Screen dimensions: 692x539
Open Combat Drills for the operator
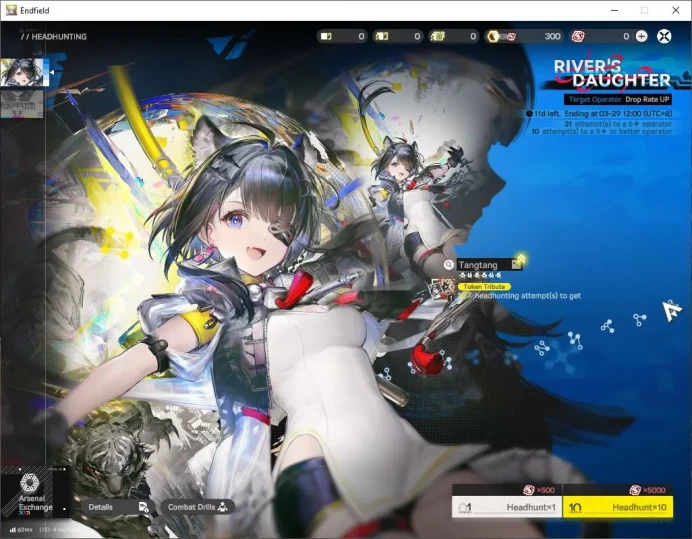tap(197, 507)
